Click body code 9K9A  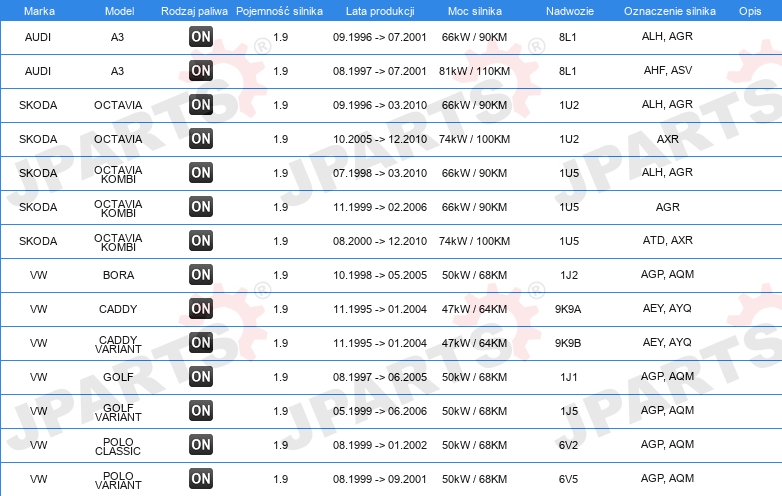tap(568, 309)
